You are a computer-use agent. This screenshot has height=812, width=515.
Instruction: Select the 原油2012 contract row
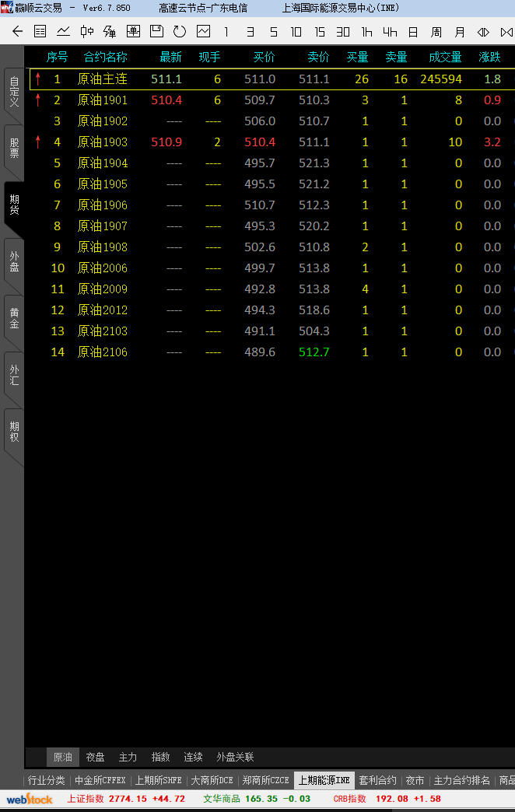coord(272,310)
